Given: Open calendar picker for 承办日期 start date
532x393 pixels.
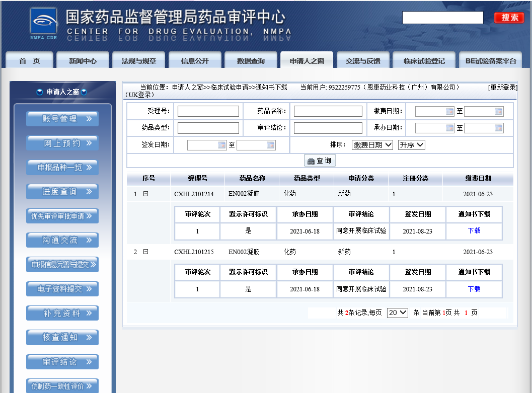Looking at the screenshot, I should coord(449,128).
